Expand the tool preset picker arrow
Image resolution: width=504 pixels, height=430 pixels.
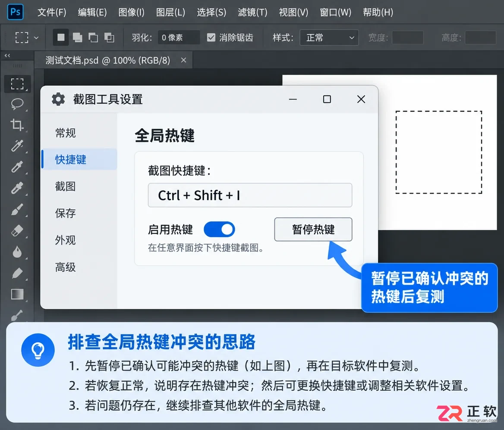tap(36, 38)
